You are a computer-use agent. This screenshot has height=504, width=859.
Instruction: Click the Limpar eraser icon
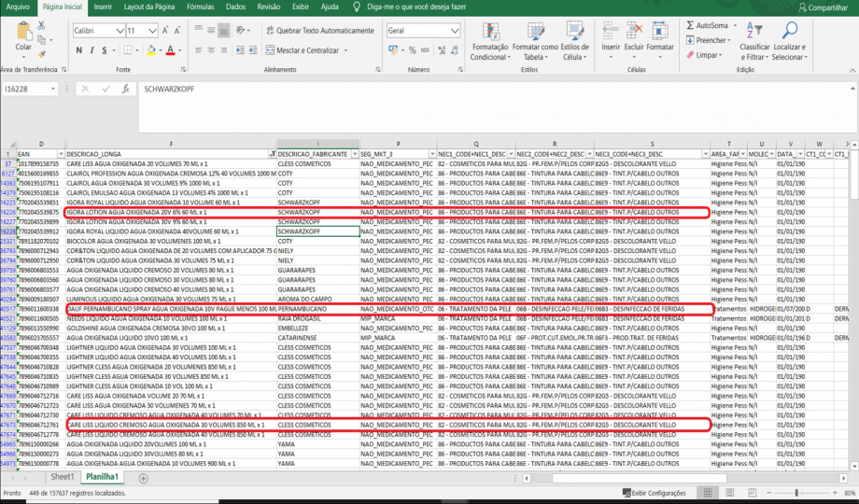pyautogui.click(x=691, y=55)
